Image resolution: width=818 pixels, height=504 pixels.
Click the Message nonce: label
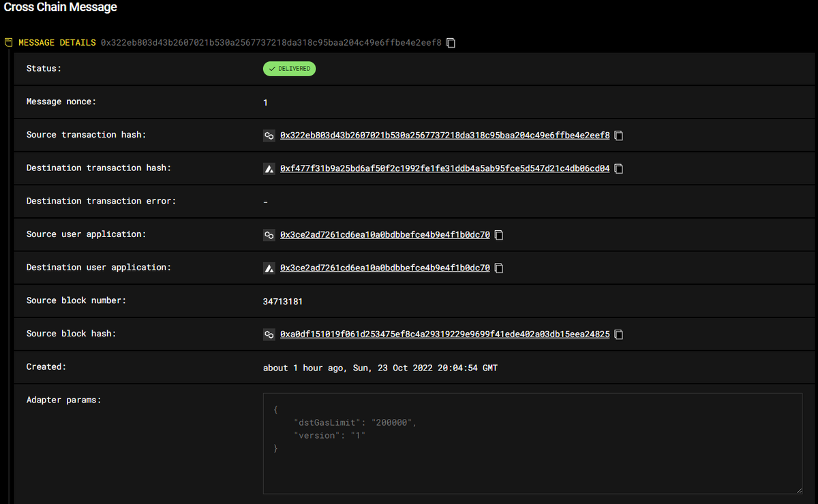tap(61, 101)
